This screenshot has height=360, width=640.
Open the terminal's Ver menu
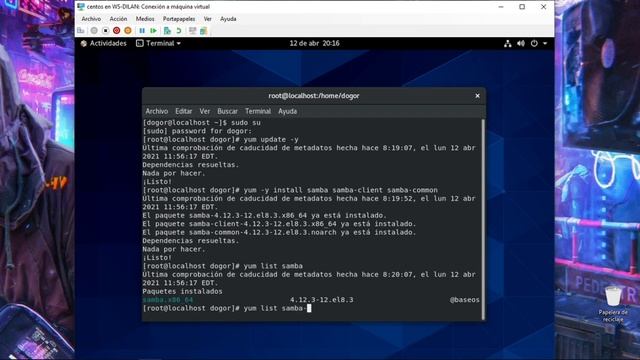tap(204, 111)
